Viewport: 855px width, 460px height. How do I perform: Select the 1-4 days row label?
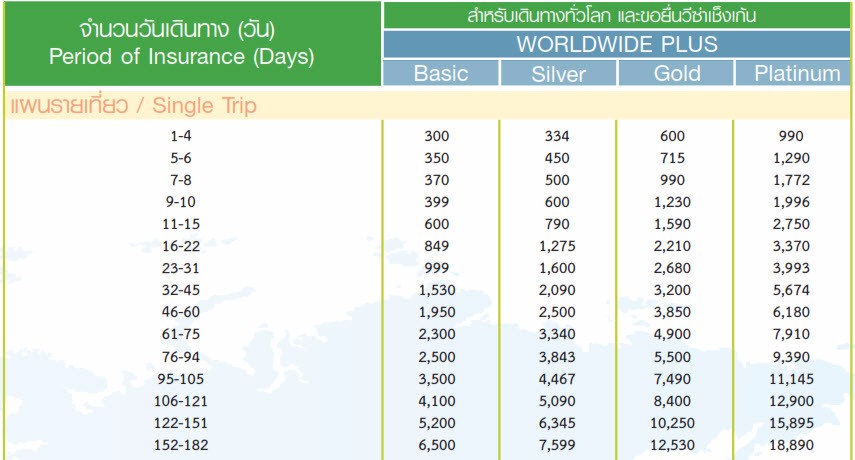coord(185,136)
